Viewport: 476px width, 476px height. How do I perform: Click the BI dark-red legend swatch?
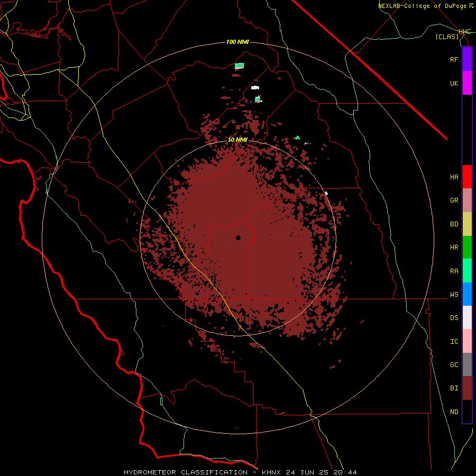(x=467, y=388)
